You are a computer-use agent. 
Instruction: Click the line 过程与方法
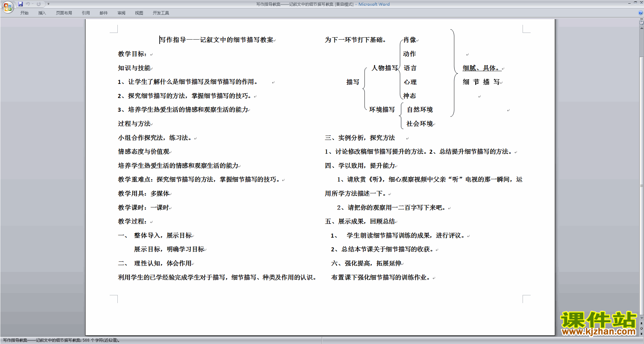click(134, 124)
